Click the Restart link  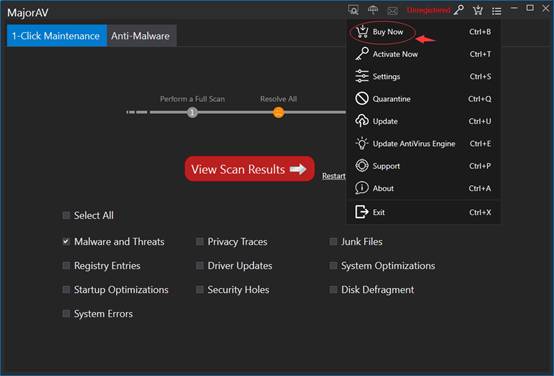[334, 176]
